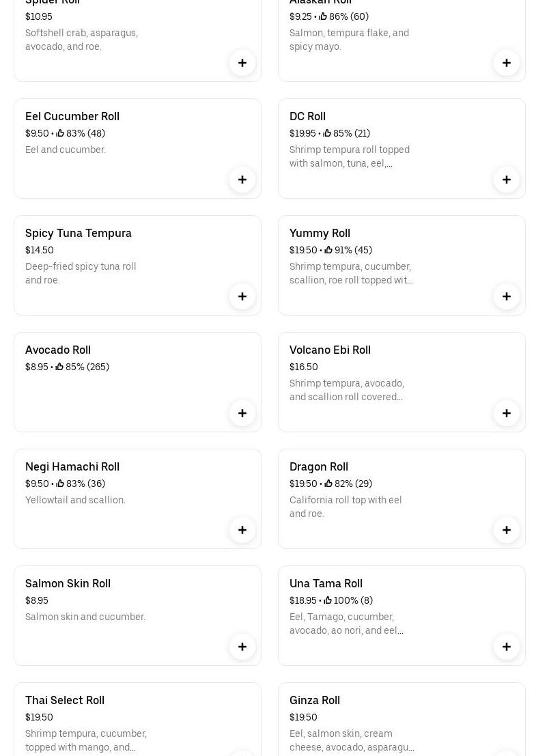This screenshot has height=756, width=549.
Task: View Yummy Roll truncated description
Action: pyautogui.click(x=351, y=274)
